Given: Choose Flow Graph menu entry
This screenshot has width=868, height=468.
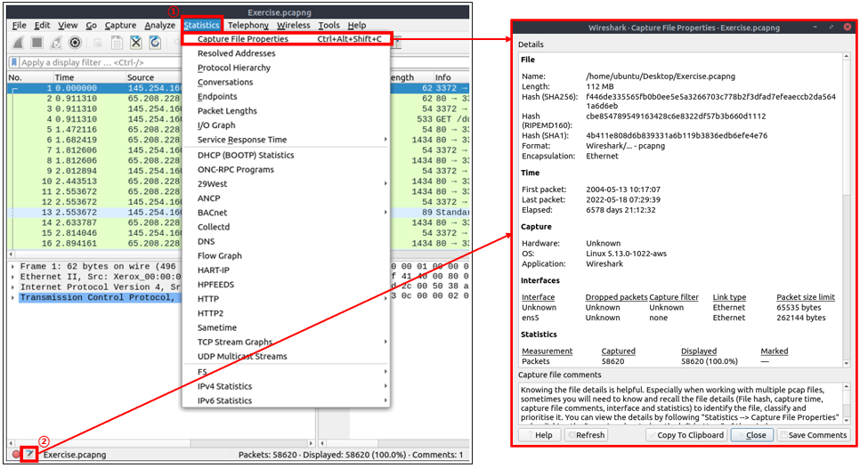Looking at the screenshot, I should (x=286, y=256).
